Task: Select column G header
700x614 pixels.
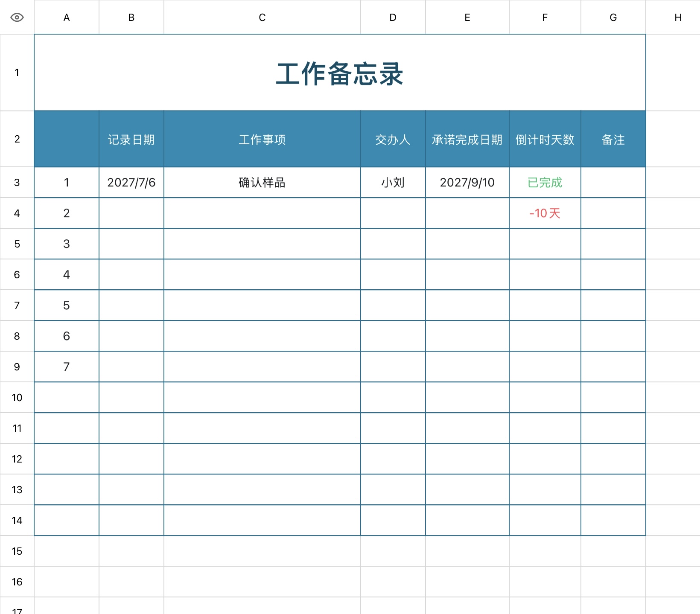Action: [613, 17]
